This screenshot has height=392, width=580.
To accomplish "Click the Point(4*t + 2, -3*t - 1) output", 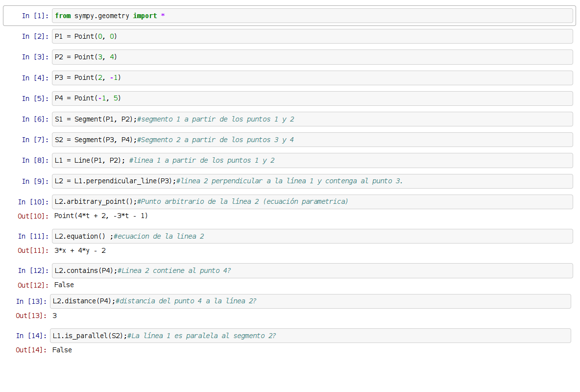I will 101,216.
